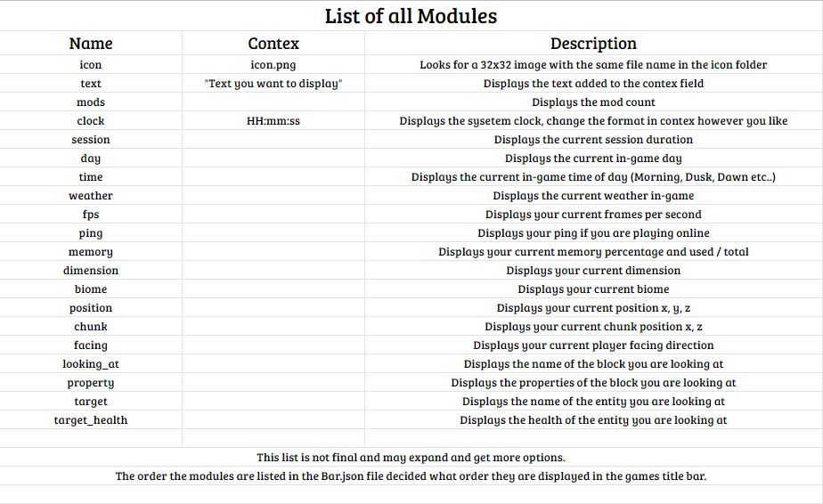Click the 'memory' name cell
The width and height of the screenshot is (823, 504).
(91, 252)
